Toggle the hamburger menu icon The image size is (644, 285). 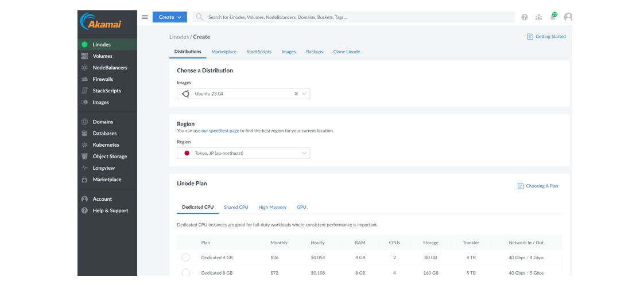145,17
